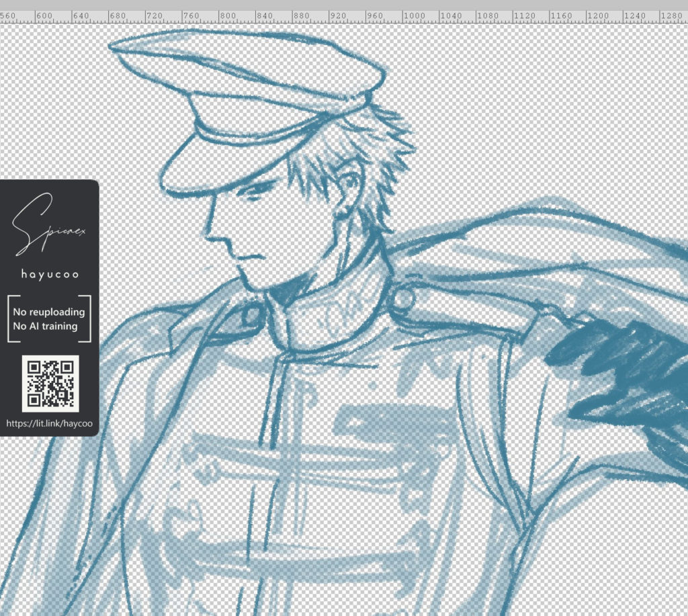Open the https://lit.link/haycoo link

pos(49,424)
